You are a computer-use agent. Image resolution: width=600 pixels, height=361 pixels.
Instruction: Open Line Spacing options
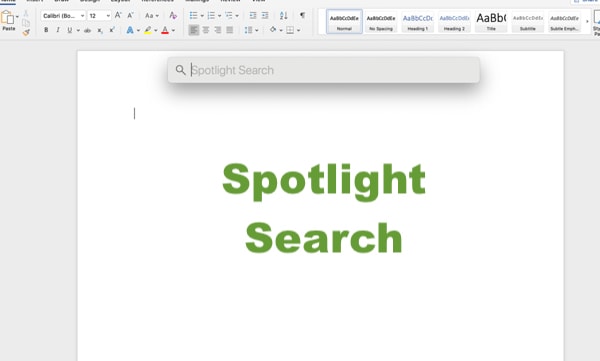251,30
